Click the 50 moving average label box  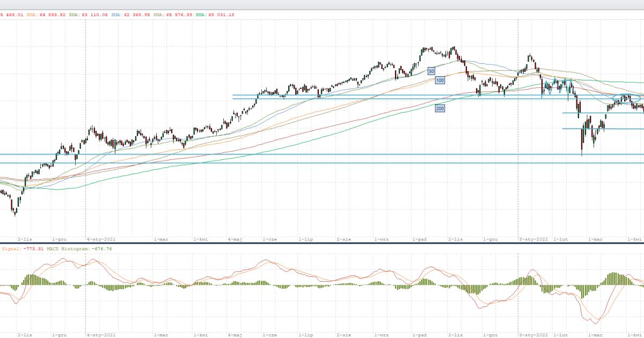pos(431,71)
